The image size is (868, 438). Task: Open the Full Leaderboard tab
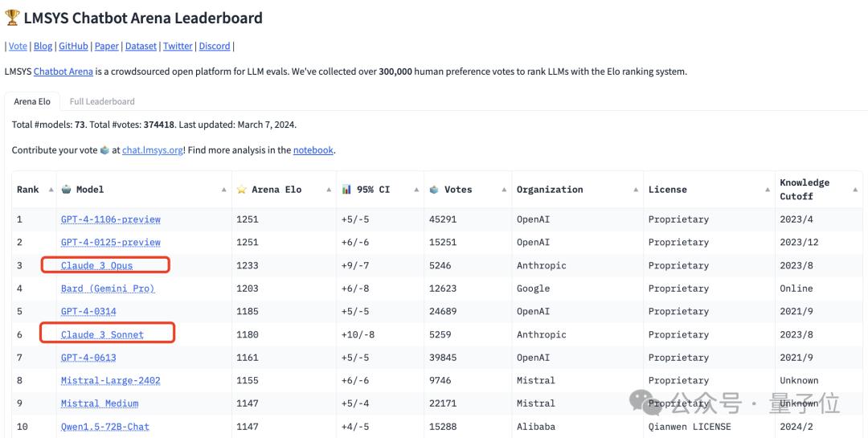102,101
